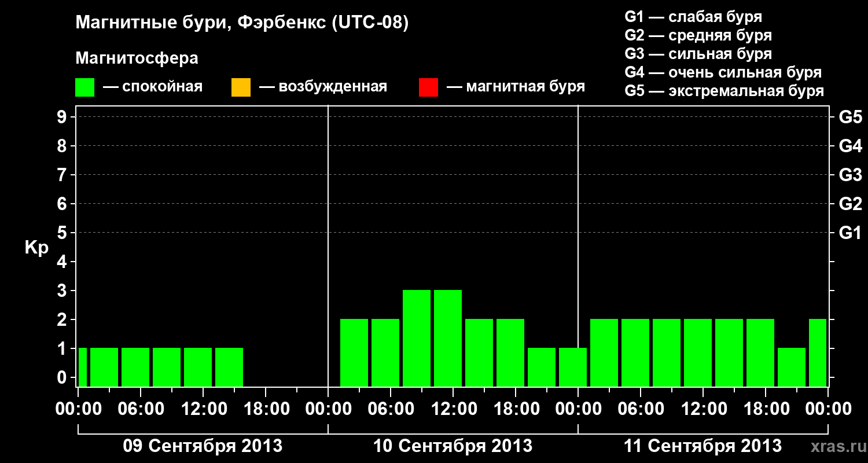
Task: Click the 'Магнитосфера' heading
Action: pyautogui.click(x=137, y=58)
